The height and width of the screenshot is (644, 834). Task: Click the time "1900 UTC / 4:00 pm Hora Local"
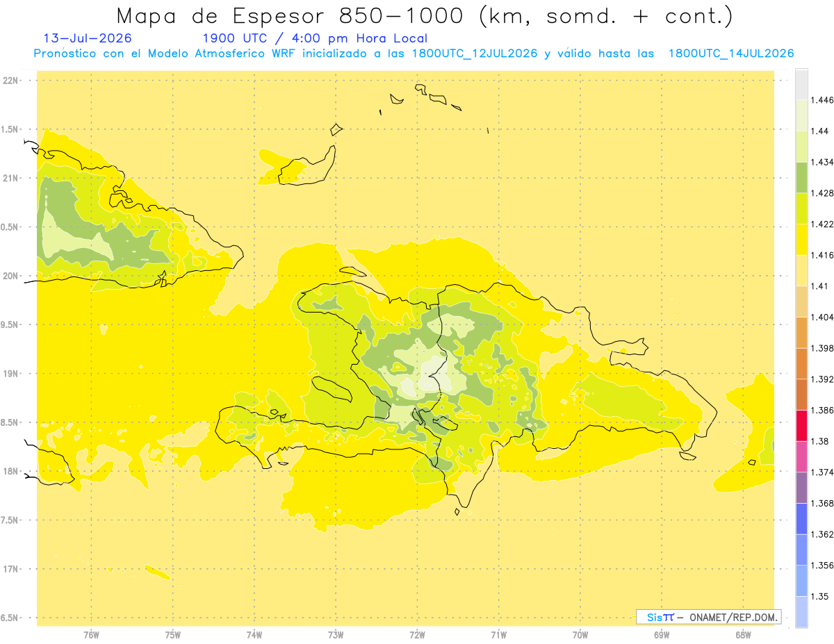point(315,39)
